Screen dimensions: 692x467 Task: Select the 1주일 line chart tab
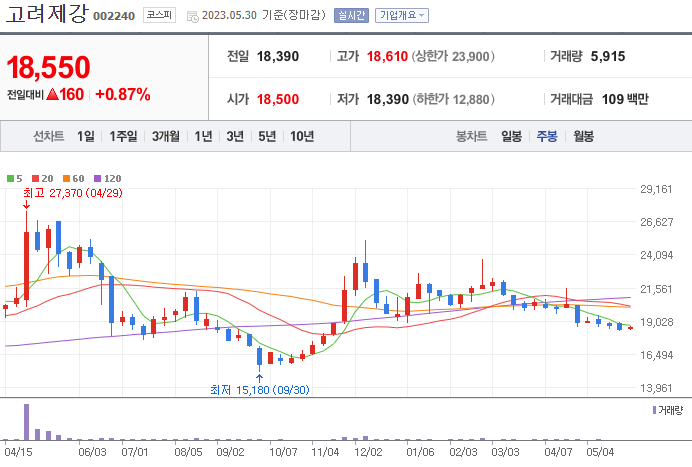(x=123, y=136)
